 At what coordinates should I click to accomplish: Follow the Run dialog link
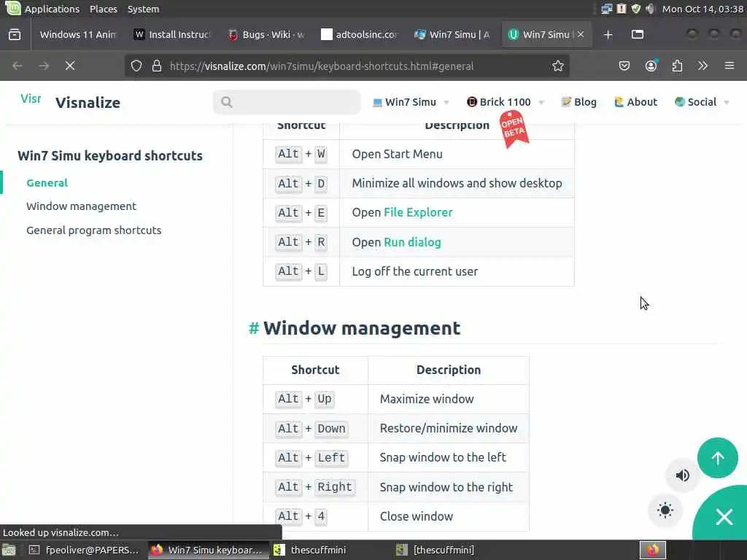tap(413, 242)
